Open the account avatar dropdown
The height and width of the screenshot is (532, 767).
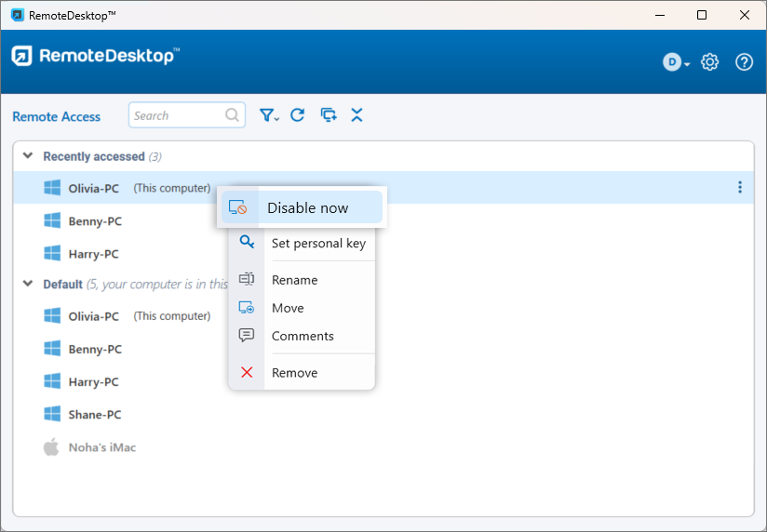pos(676,62)
